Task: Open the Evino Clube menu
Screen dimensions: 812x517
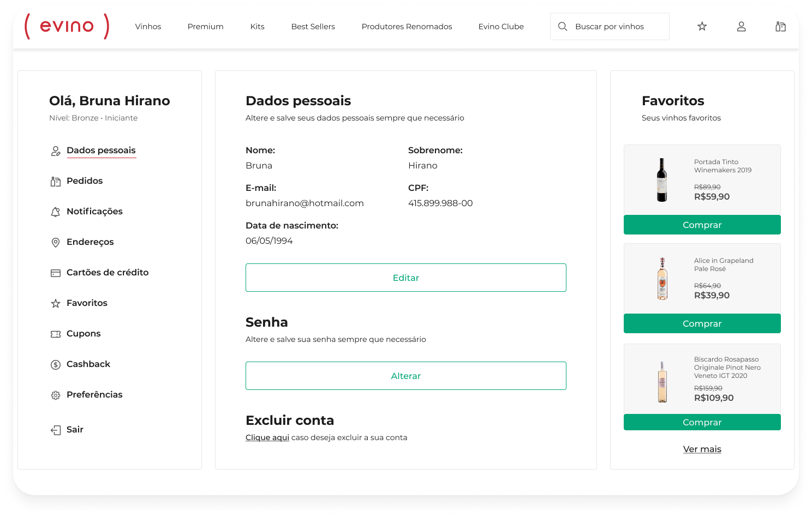Action: [x=501, y=26]
